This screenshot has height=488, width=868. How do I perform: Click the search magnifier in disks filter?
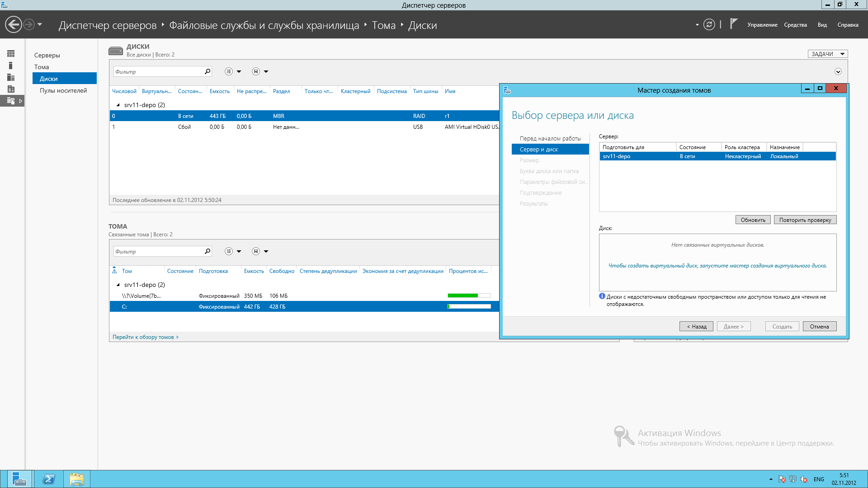pyautogui.click(x=208, y=71)
